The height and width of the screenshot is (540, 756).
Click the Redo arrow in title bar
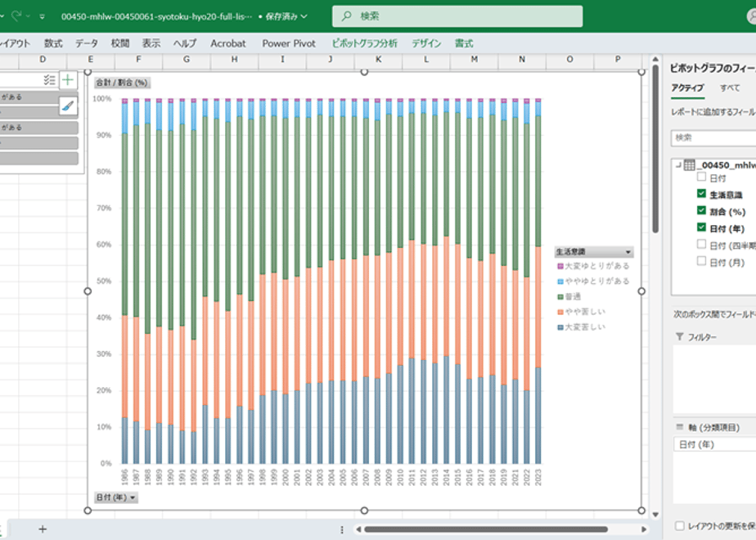(16, 16)
